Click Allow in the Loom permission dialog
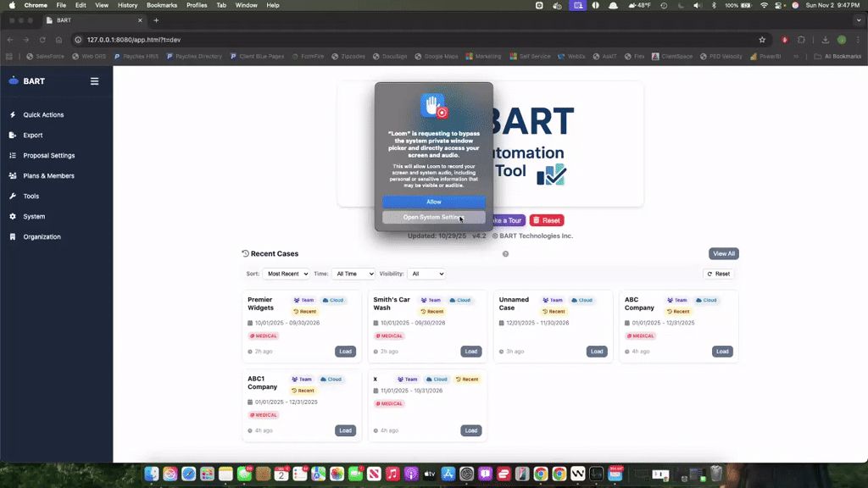 click(x=434, y=202)
